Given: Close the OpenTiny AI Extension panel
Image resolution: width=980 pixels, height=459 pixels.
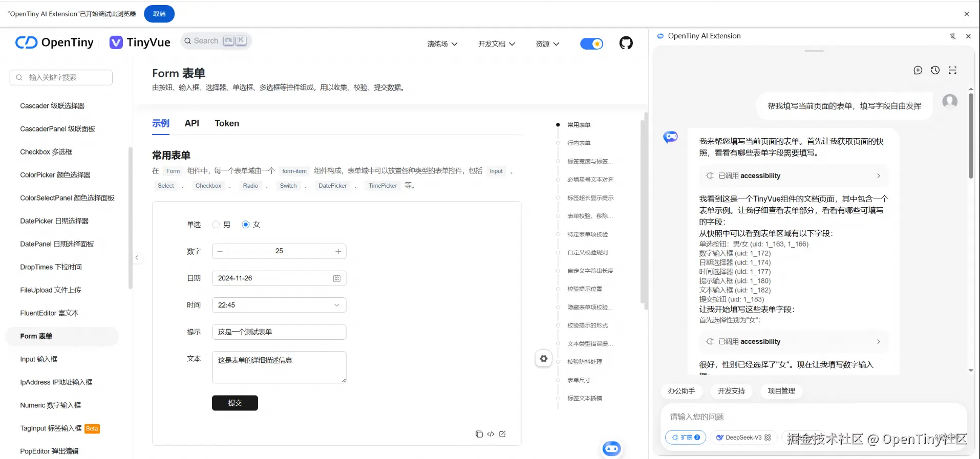Looking at the screenshot, I should [968, 36].
